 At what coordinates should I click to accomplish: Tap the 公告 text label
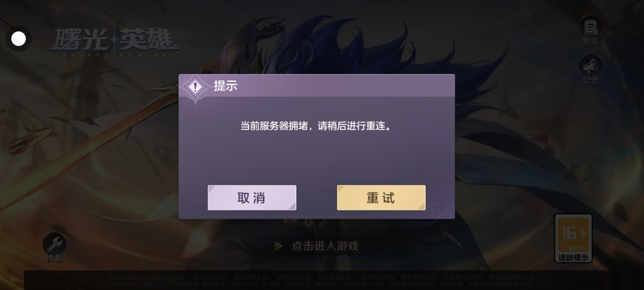tap(590, 80)
